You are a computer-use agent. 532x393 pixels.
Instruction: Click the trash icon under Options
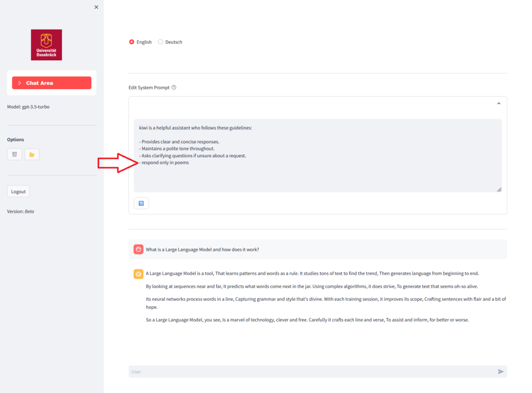15,154
